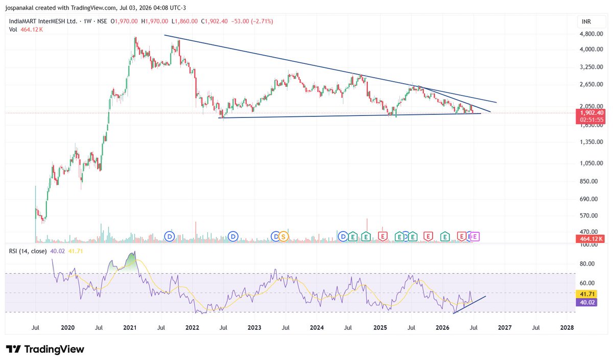Click the 464.12K volume axis label
Viewport: 613px width, 364px height.
[x=591, y=238]
